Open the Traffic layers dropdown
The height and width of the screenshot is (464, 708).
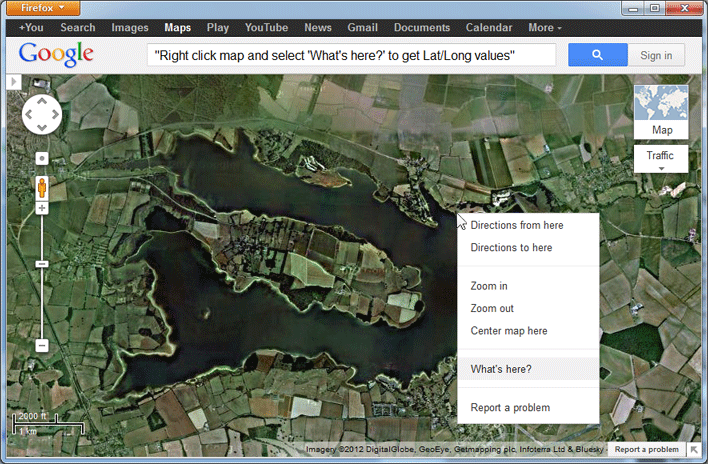[x=661, y=159]
